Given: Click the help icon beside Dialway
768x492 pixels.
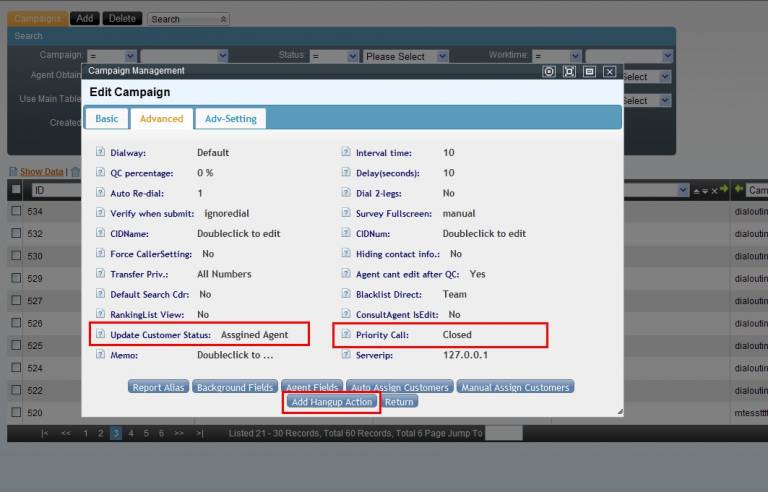Looking at the screenshot, I should coord(100,153).
